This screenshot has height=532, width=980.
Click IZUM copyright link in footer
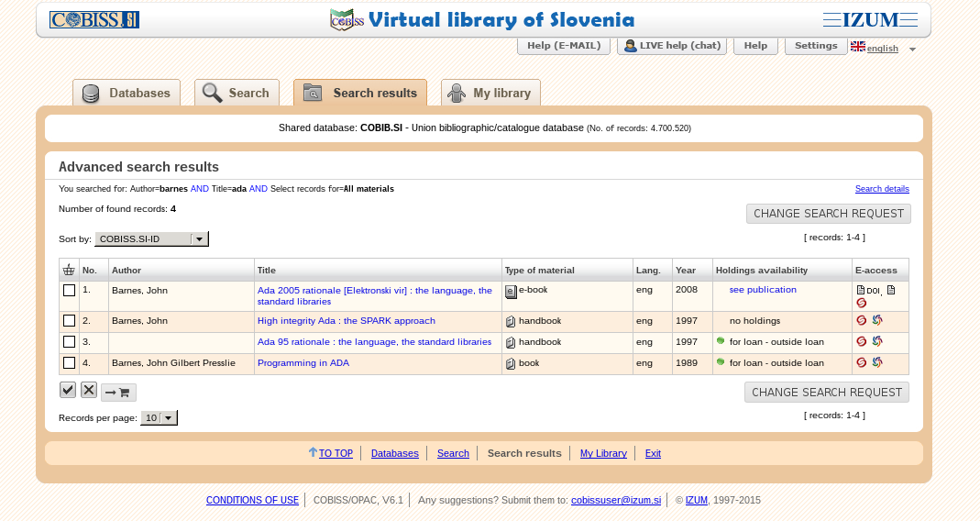[x=696, y=500]
